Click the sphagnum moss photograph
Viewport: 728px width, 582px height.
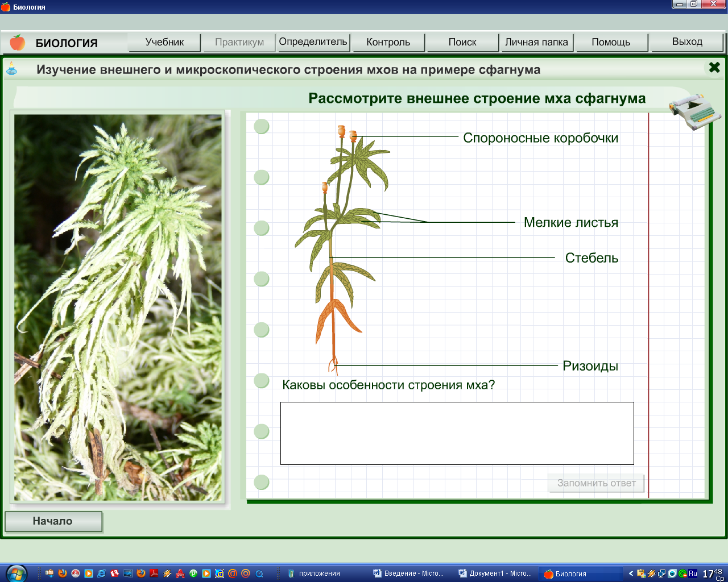pyautogui.click(x=118, y=307)
